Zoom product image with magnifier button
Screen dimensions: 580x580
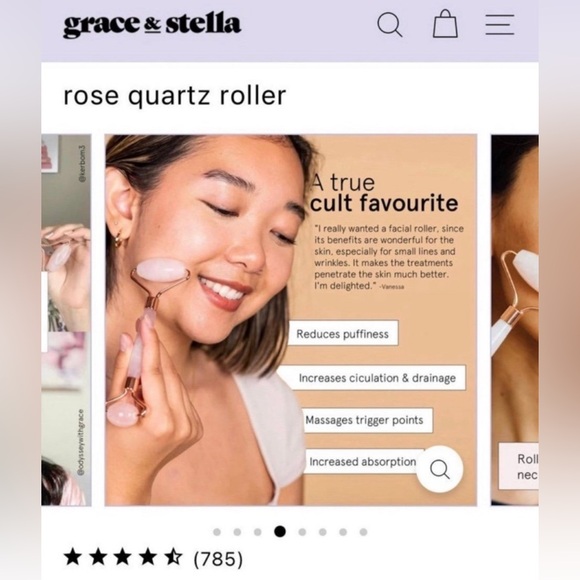point(439,469)
